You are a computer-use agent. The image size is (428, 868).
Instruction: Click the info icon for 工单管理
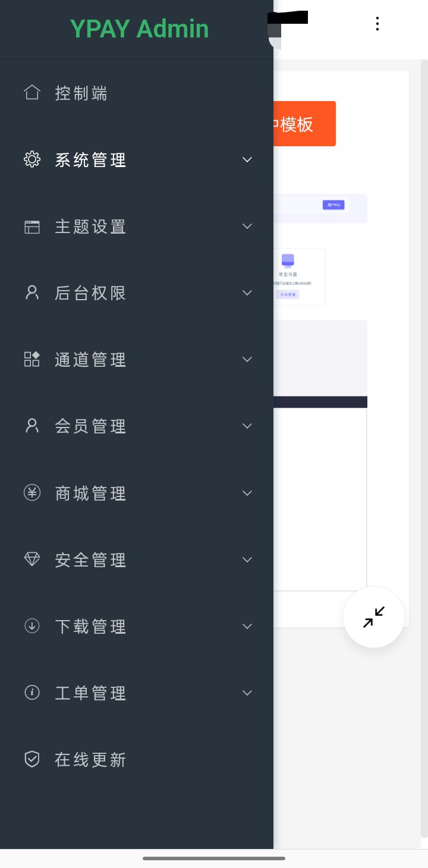pos(32,693)
